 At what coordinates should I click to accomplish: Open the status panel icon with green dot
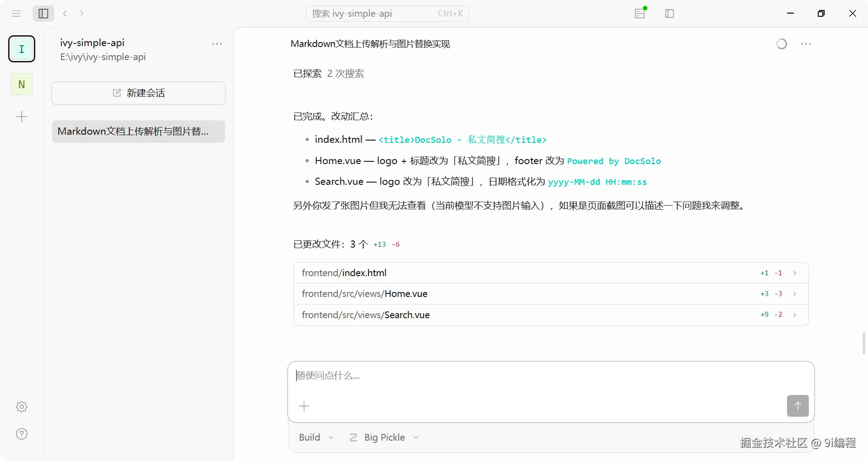(x=640, y=13)
